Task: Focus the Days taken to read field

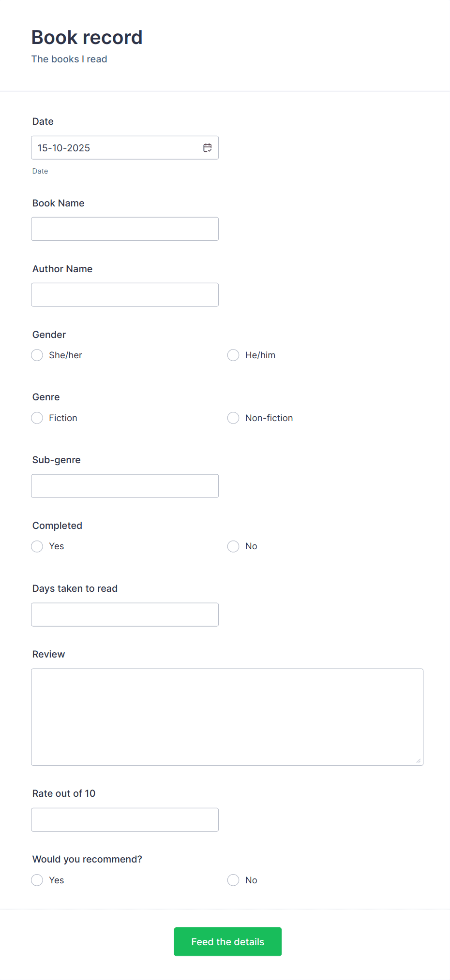Action: [125, 614]
